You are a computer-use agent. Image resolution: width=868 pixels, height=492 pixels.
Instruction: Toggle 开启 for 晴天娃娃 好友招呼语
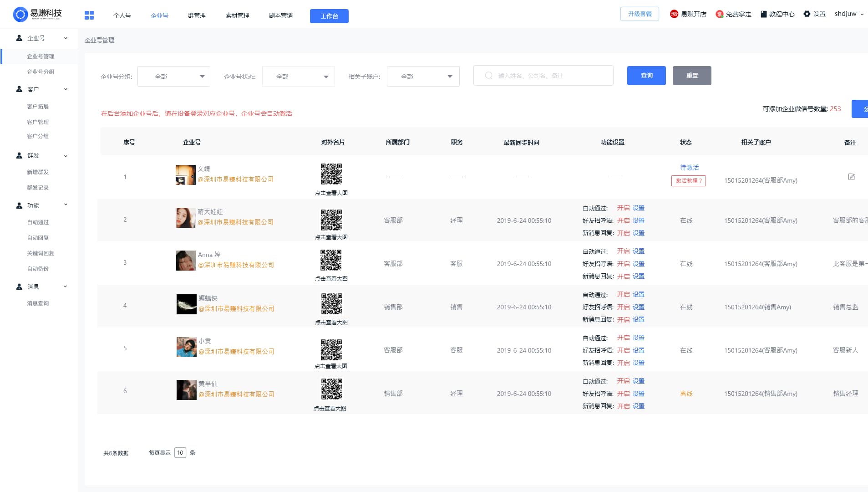pyautogui.click(x=623, y=220)
